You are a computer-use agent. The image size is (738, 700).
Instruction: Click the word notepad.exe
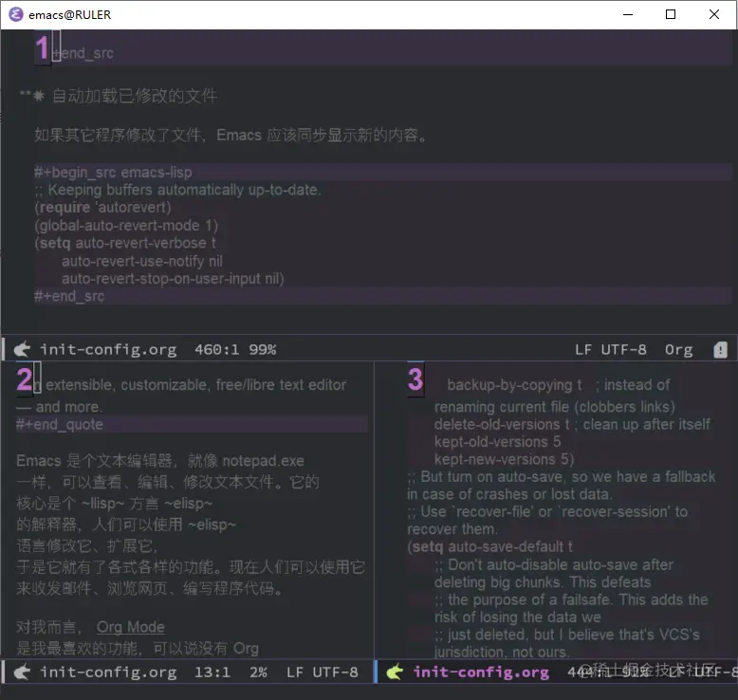[x=263, y=461]
